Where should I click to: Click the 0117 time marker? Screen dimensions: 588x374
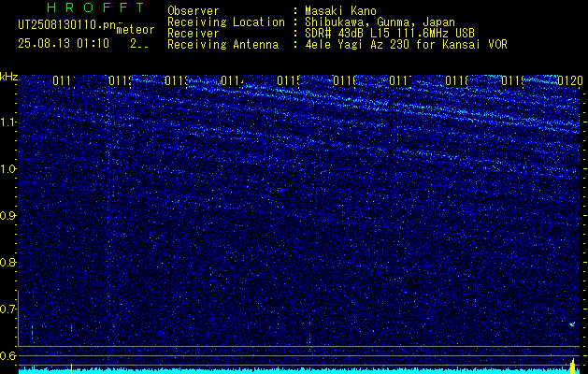point(401,80)
